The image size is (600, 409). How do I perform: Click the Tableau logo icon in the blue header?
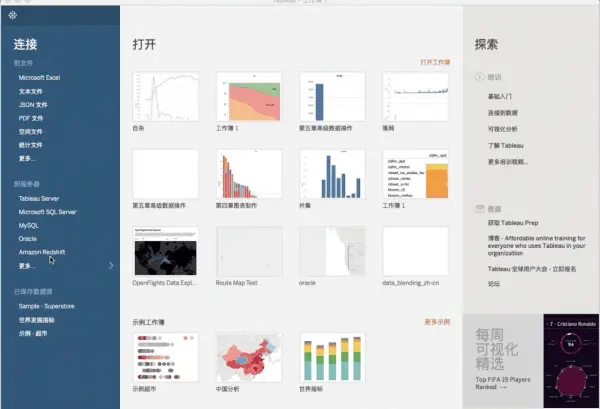(x=13, y=15)
